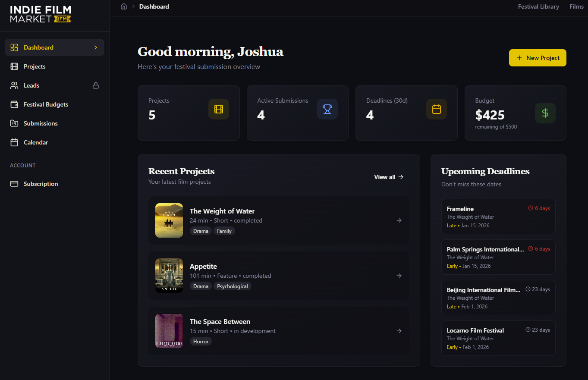Open View all recent projects link
The width and height of the screenshot is (588, 380).
click(x=388, y=177)
